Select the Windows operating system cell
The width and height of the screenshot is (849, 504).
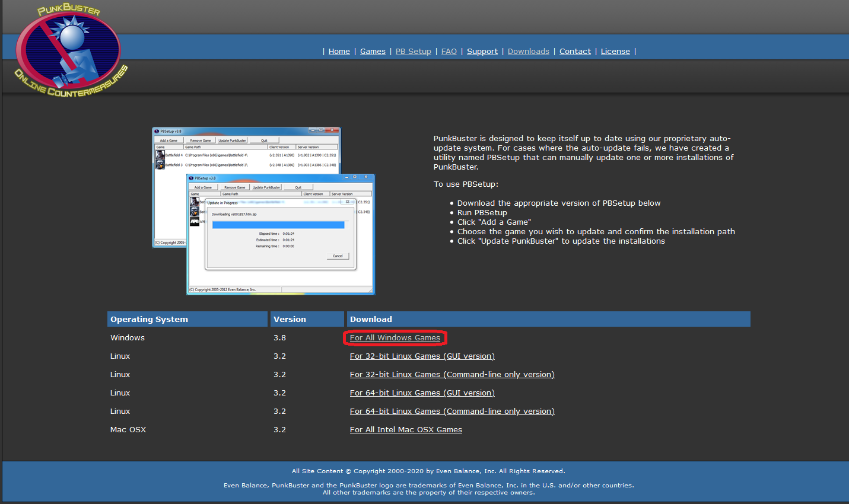[128, 338]
